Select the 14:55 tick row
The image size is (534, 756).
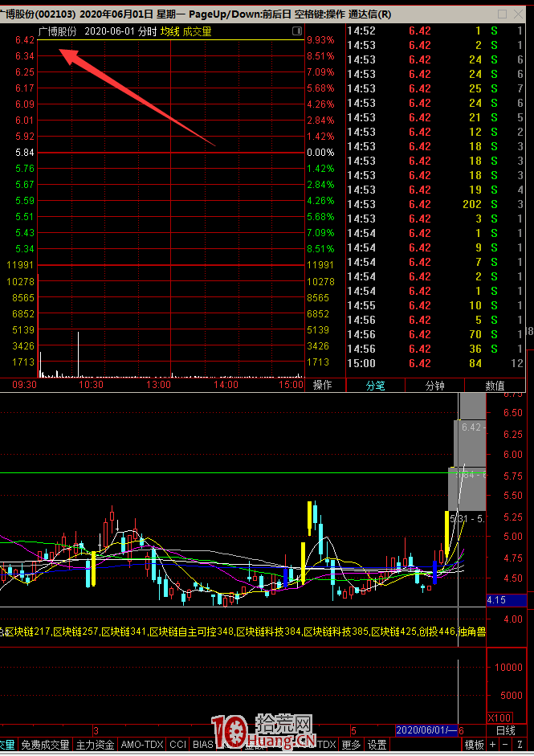434,305
